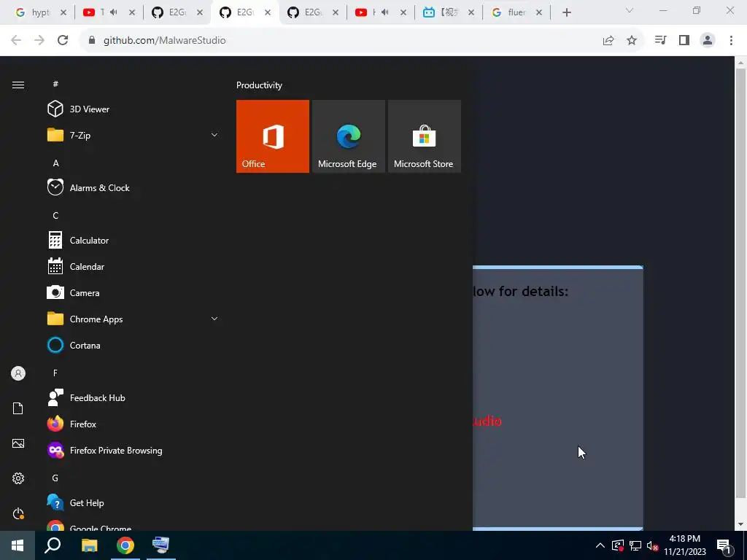Go back to previous page
This screenshot has height=560, width=747.
click(16, 41)
